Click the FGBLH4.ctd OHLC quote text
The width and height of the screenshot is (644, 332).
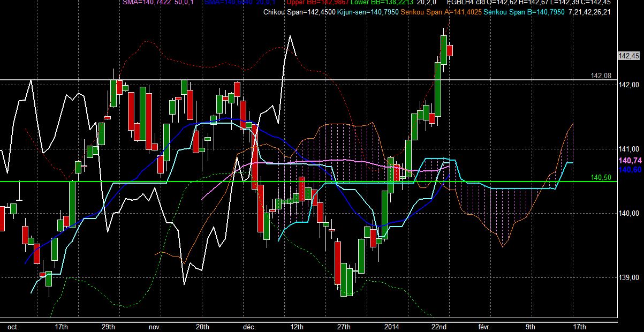(x=528, y=3)
